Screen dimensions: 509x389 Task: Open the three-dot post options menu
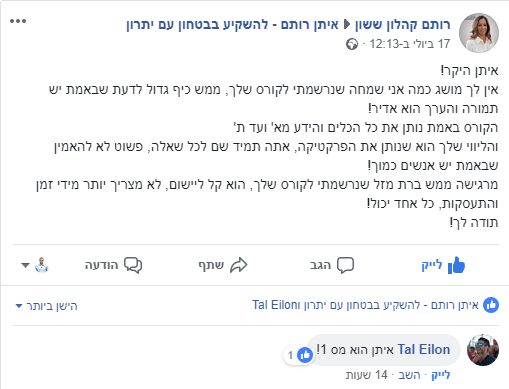pos(18,21)
